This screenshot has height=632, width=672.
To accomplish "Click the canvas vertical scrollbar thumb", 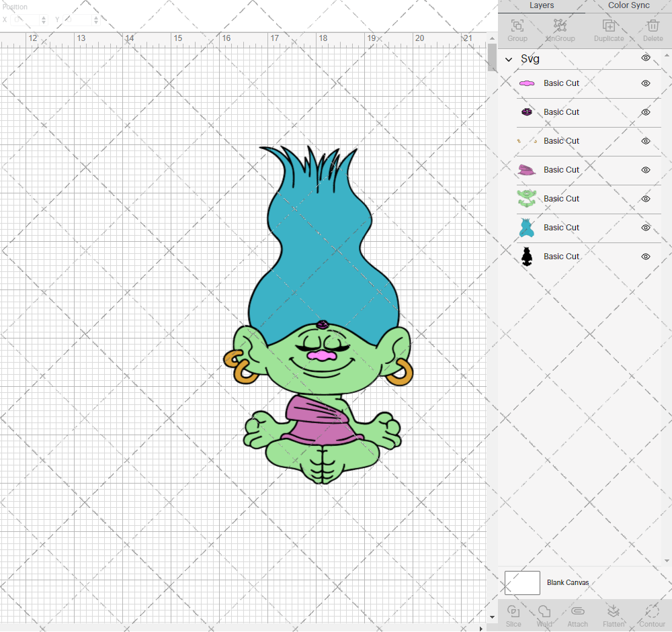I will (492, 57).
